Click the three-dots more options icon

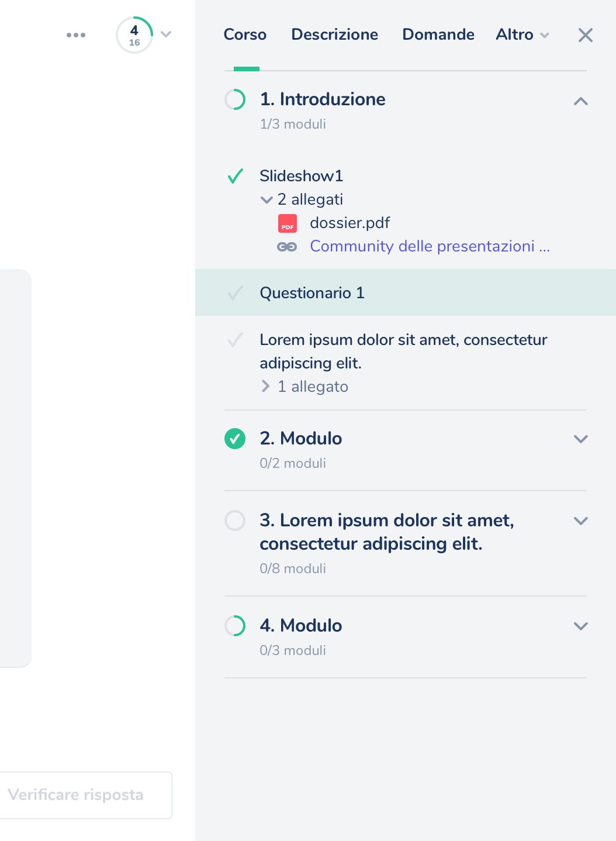(76, 35)
